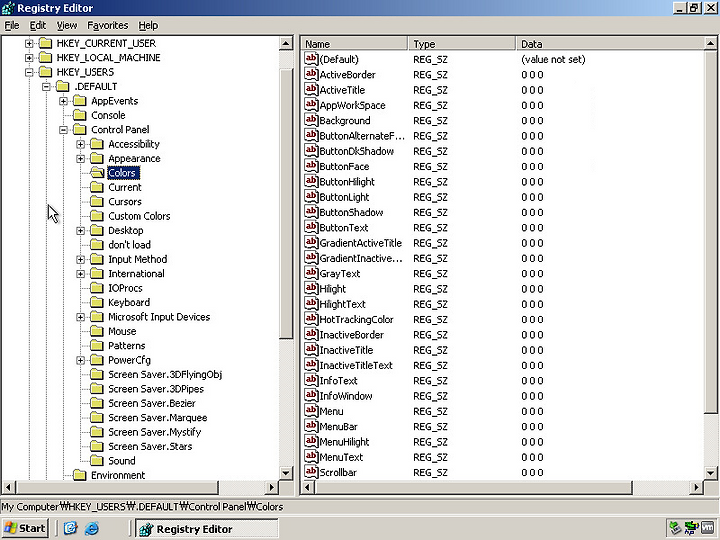The width and height of the screenshot is (720, 540).
Task: Expand the Desktop key
Action: click(x=80, y=231)
